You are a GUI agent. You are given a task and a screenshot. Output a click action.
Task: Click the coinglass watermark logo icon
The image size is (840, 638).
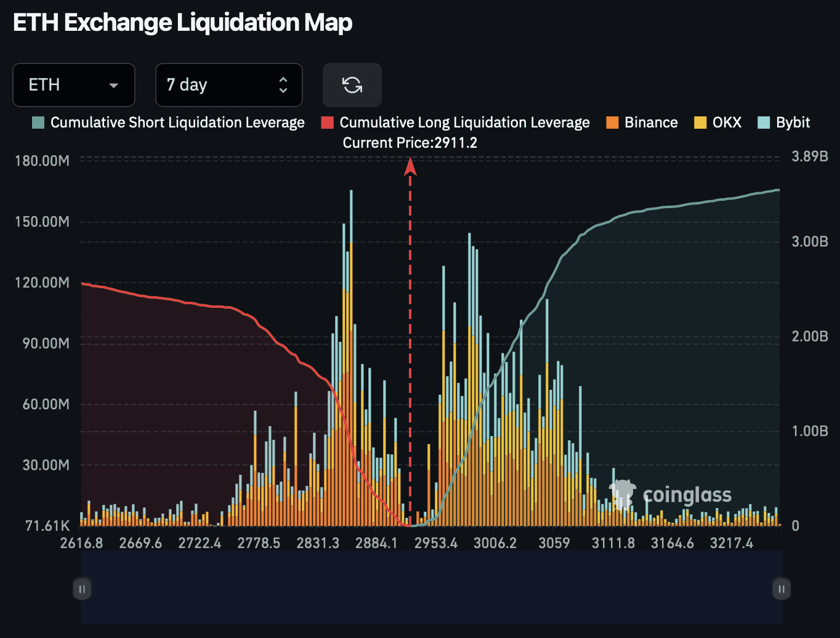[622, 494]
